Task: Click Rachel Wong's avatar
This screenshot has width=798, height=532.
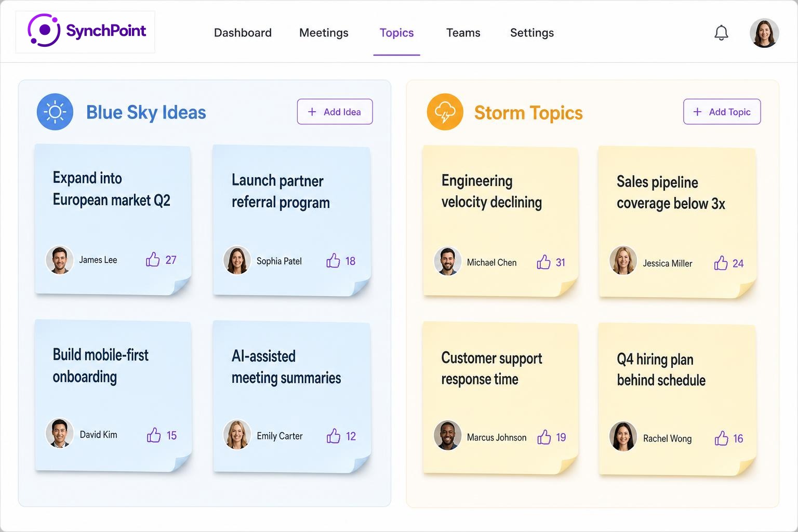Action: [x=623, y=436]
